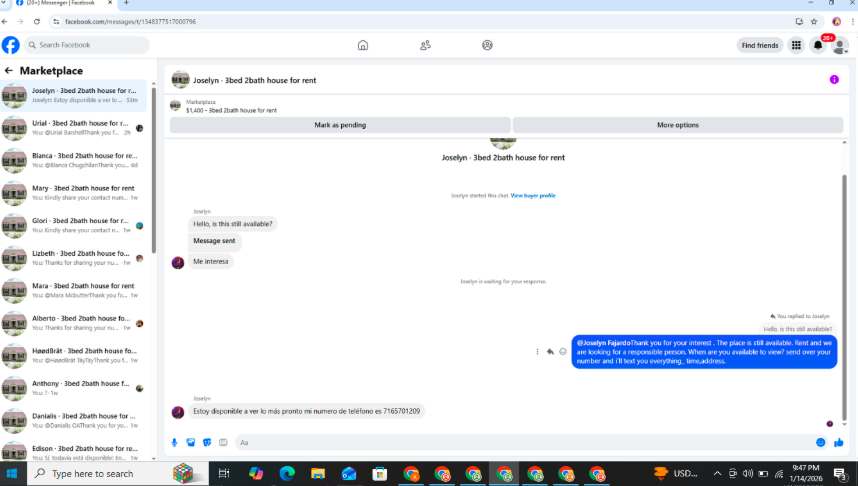This screenshot has width=858, height=486.
Task: Open the View buyer profile link
Action: [533, 195]
